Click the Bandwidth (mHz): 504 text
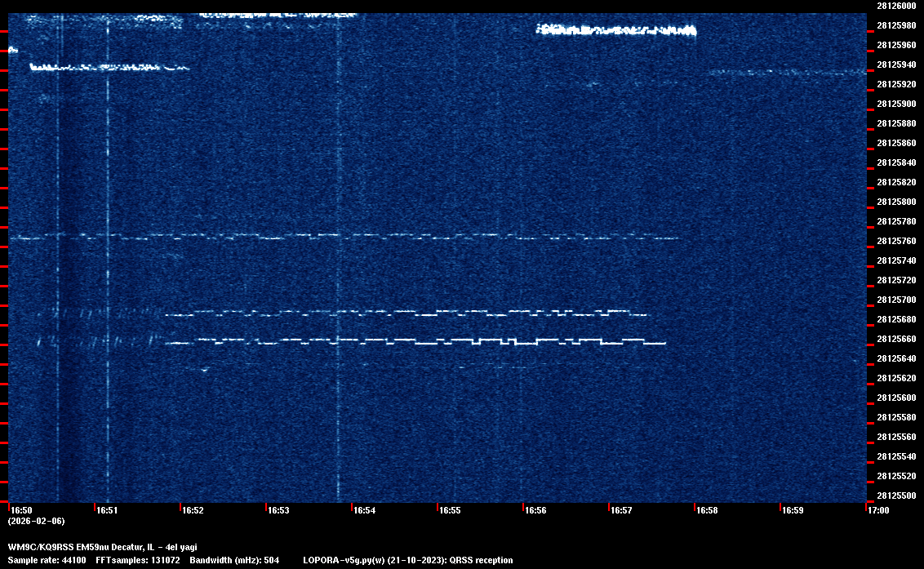 pos(234,560)
